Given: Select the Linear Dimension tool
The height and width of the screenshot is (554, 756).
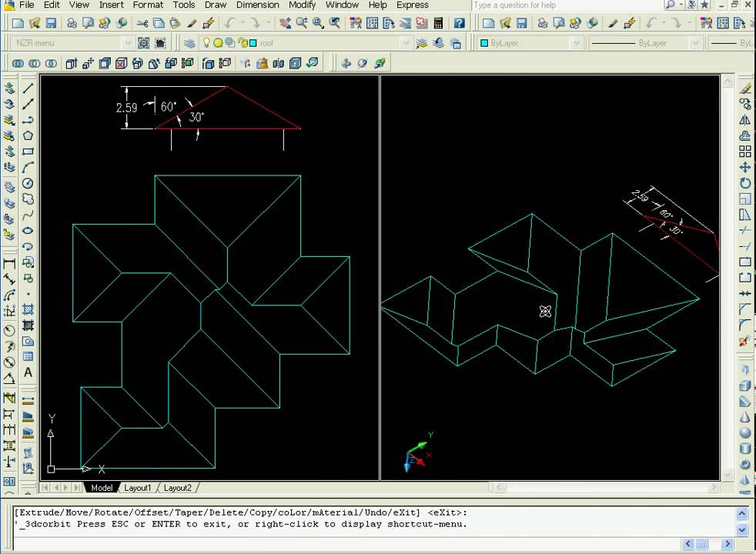Looking at the screenshot, I should pos(9,263).
